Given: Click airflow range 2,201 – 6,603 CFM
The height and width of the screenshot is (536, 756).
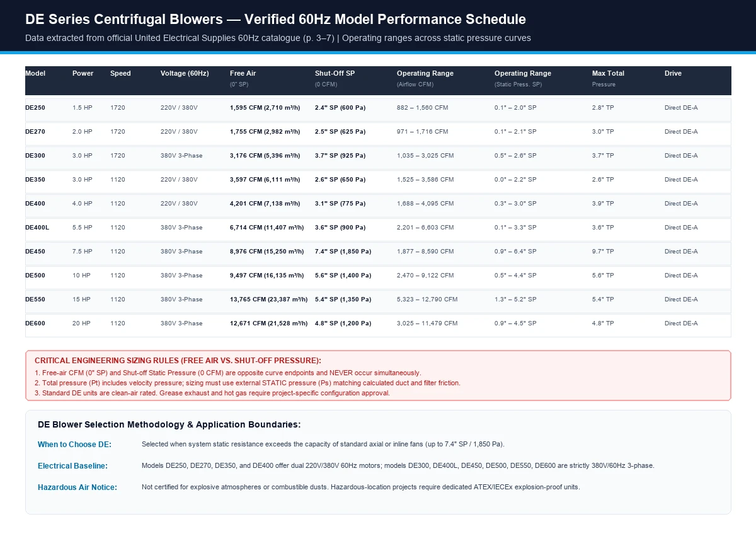Looking at the screenshot, I should 425,228.
